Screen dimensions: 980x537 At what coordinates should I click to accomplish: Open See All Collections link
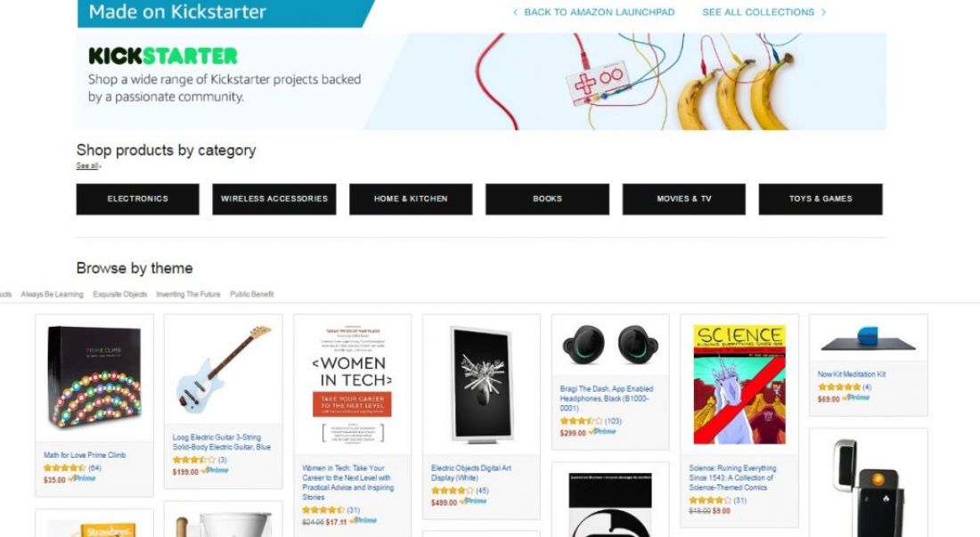(764, 12)
